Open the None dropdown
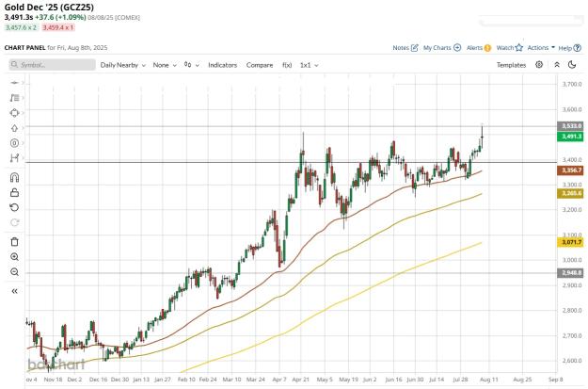This screenshot has width=588, height=389. (x=165, y=65)
